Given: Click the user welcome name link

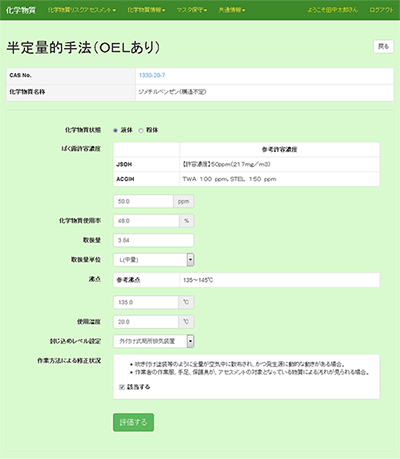Looking at the screenshot, I should tap(332, 10).
